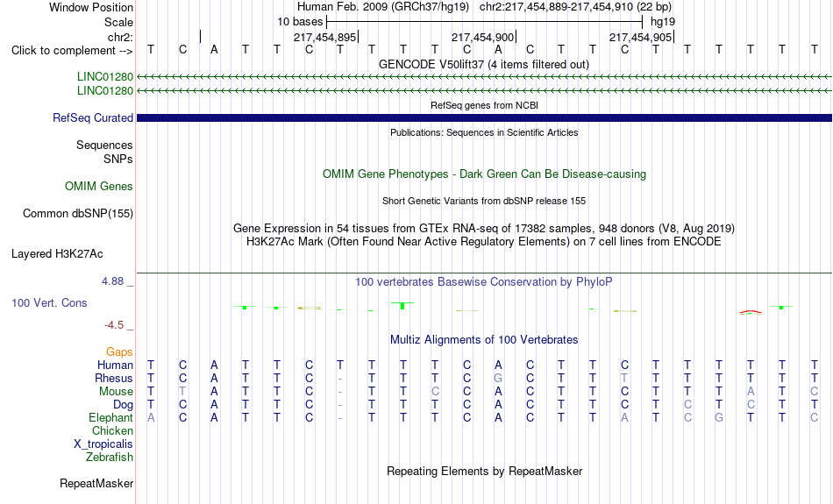The width and height of the screenshot is (833, 504).
Task: Click the 'Gaps' alignment row label
Action: 119,351
